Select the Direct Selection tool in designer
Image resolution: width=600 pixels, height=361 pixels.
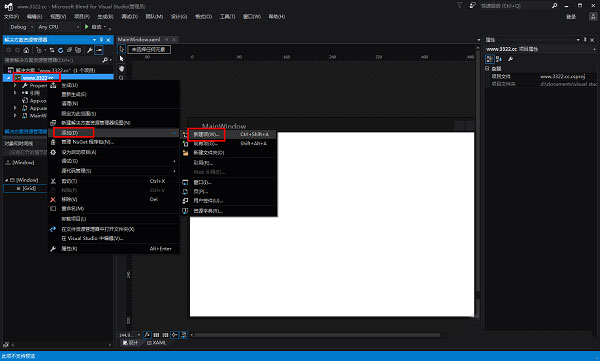[x=122, y=59]
